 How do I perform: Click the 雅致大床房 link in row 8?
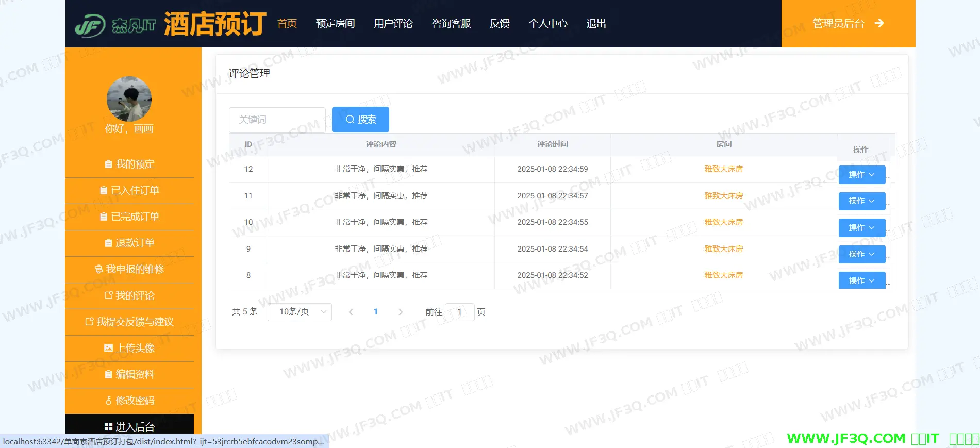[x=723, y=275]
